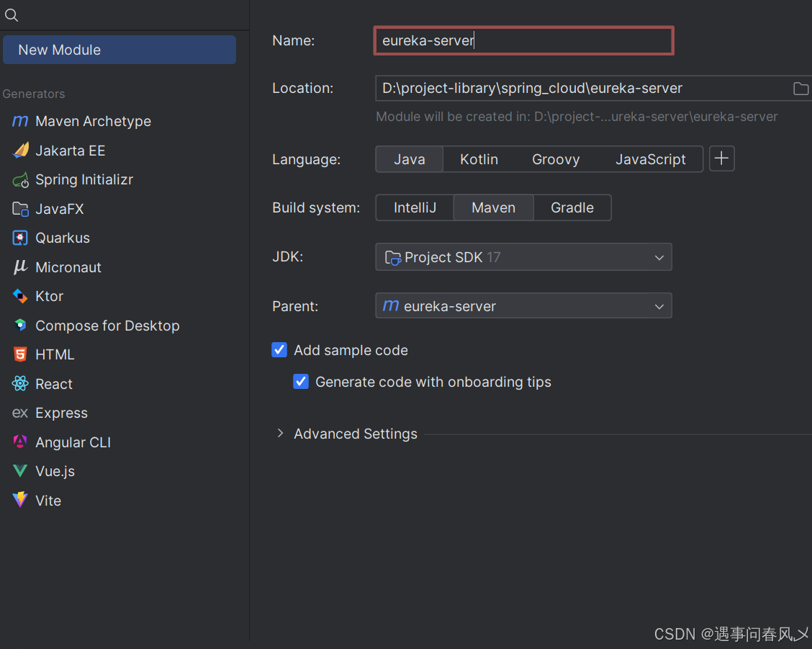Click the Jakarta EE label text

(x=70, y=151)
